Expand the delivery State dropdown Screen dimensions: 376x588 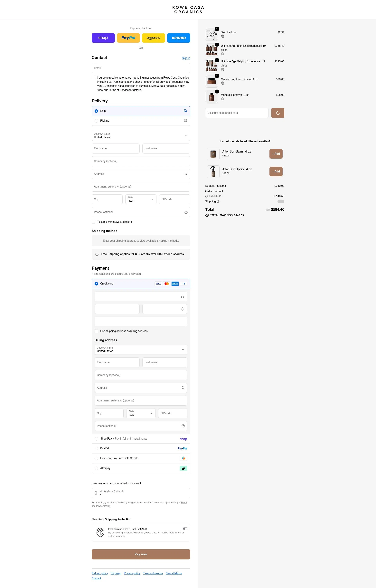(141, 199)
